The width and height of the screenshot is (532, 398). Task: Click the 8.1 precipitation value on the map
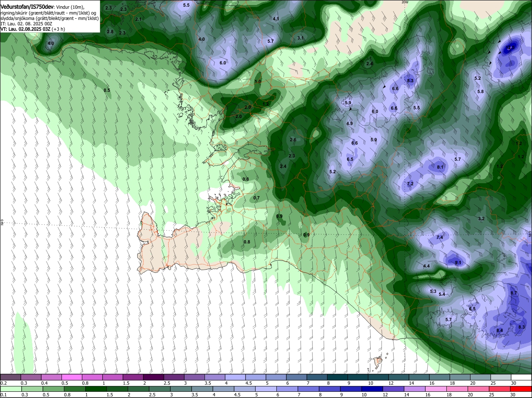coord(440,167)
